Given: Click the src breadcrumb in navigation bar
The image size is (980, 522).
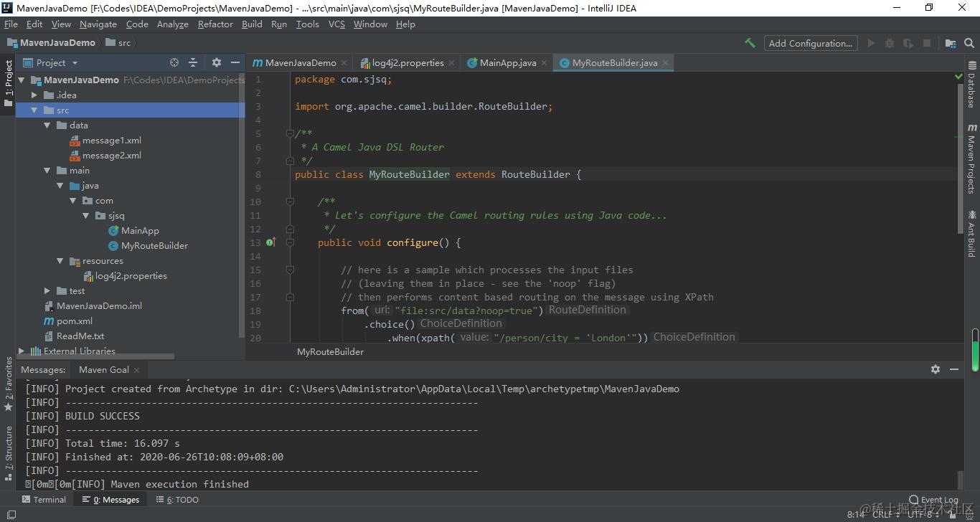Looking at the screenshot, I should click(x=118, y=43).
